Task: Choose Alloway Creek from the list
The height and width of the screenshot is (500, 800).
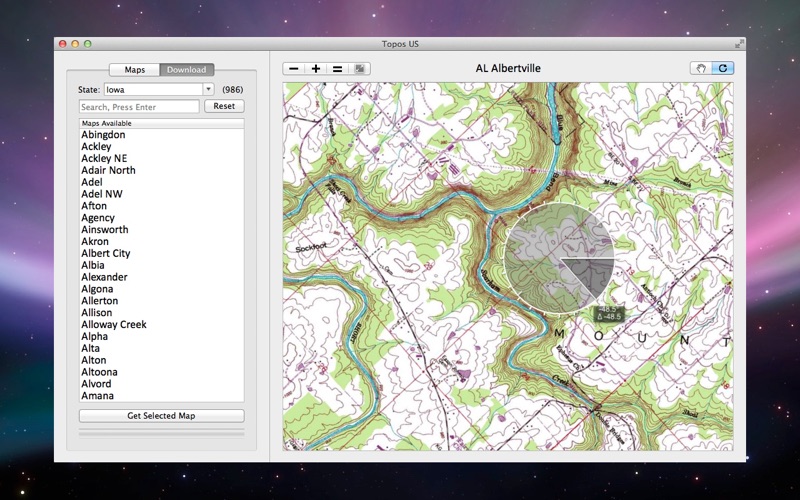Action: pos(114,325)
